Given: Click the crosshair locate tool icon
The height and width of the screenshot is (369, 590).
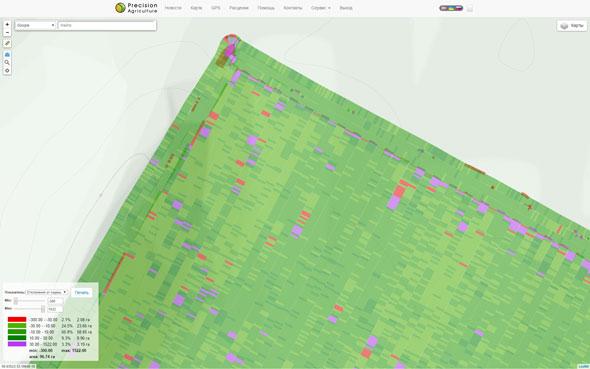Looking at the screenshot, I should 7,70.
